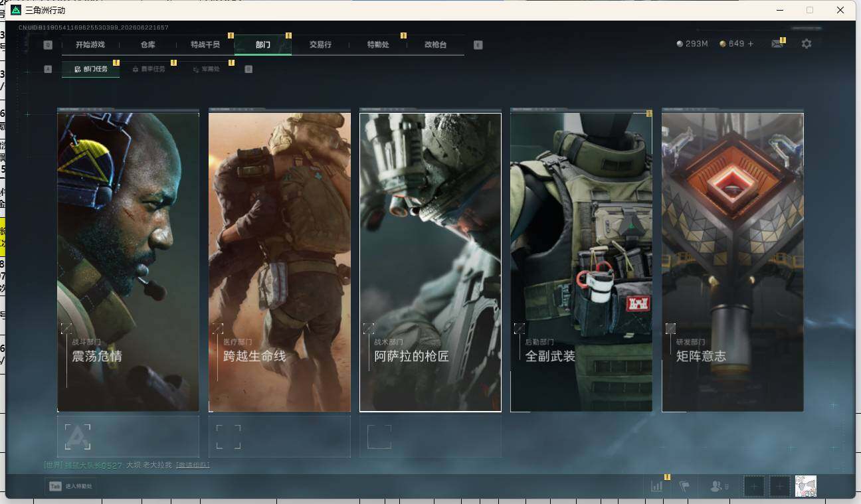
Task: Click the 649 gold balance
Action: click(737, 44)
